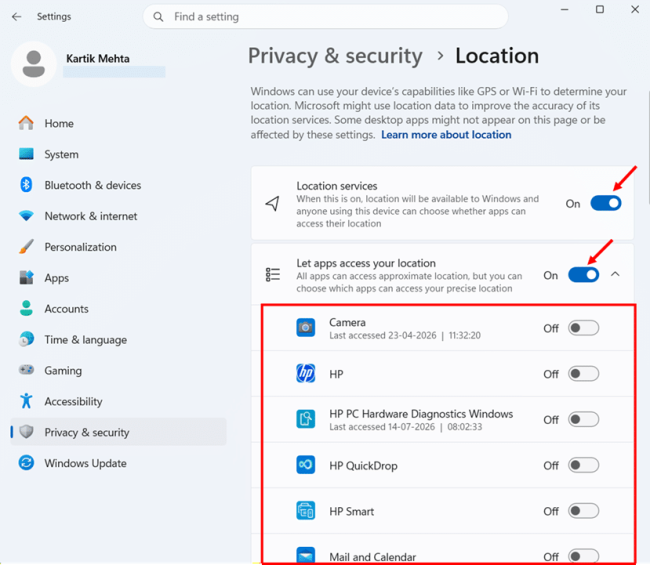Click the Kartik Mehta account name
The height and width of the screenshot is (565, 650).
tap(98, 58)
